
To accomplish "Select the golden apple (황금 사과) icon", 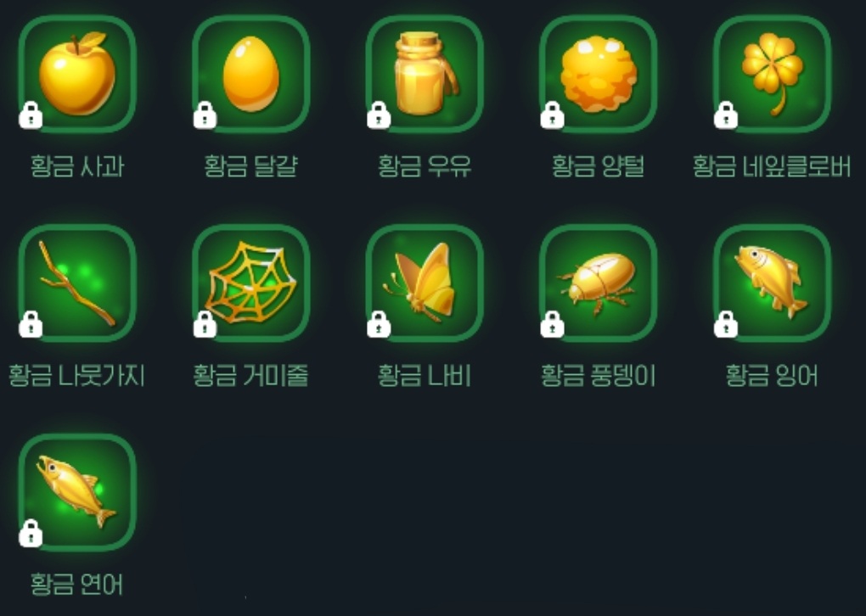I will (77, 74).
